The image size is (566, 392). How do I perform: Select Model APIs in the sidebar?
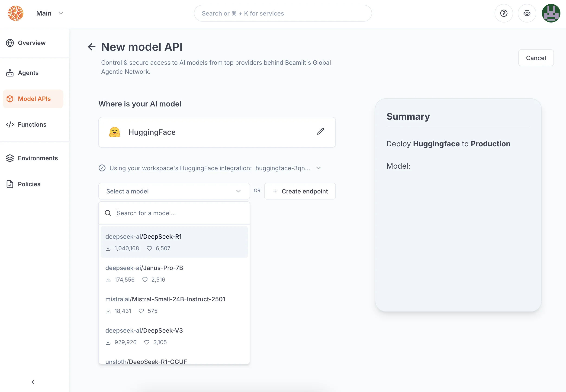coord(33,99)
